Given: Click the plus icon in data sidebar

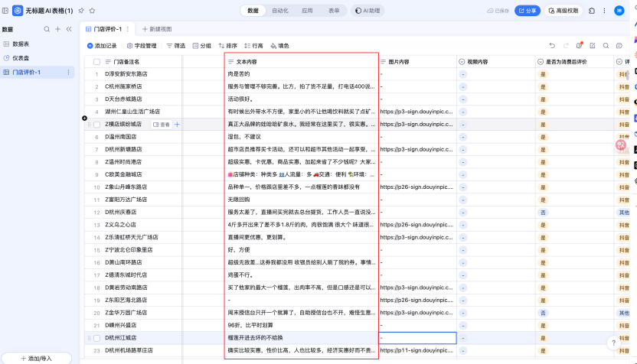Looking at the screenshot, I should [58, 28].
